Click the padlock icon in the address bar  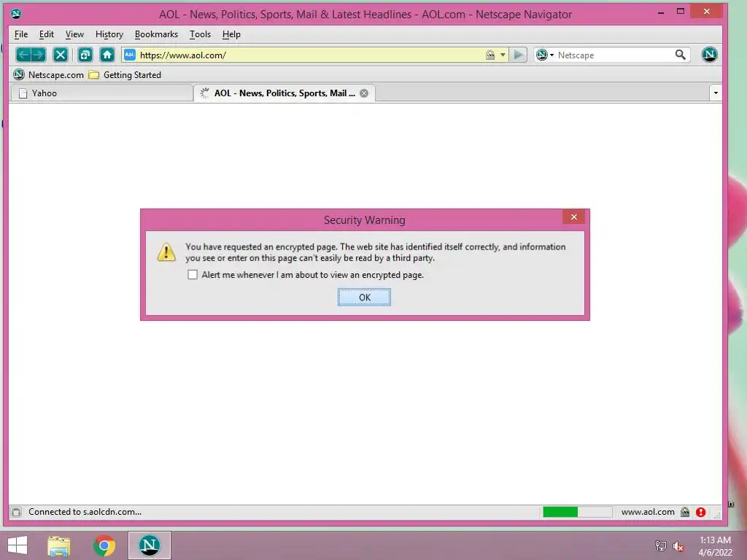[x=489, y=55]
